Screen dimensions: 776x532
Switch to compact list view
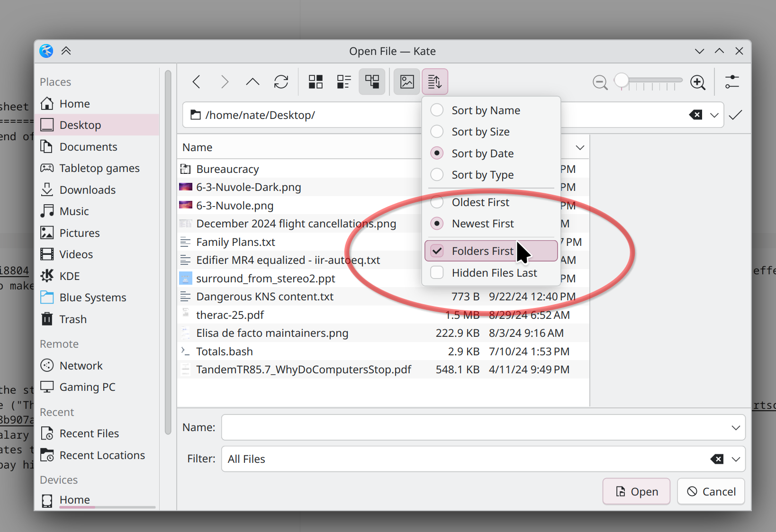[344, 82]
